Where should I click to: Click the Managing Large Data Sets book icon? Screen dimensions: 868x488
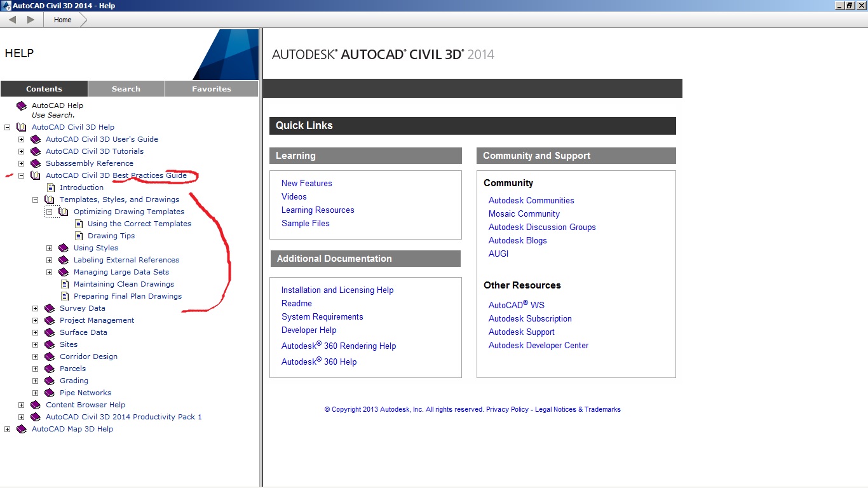coord(64,272)
